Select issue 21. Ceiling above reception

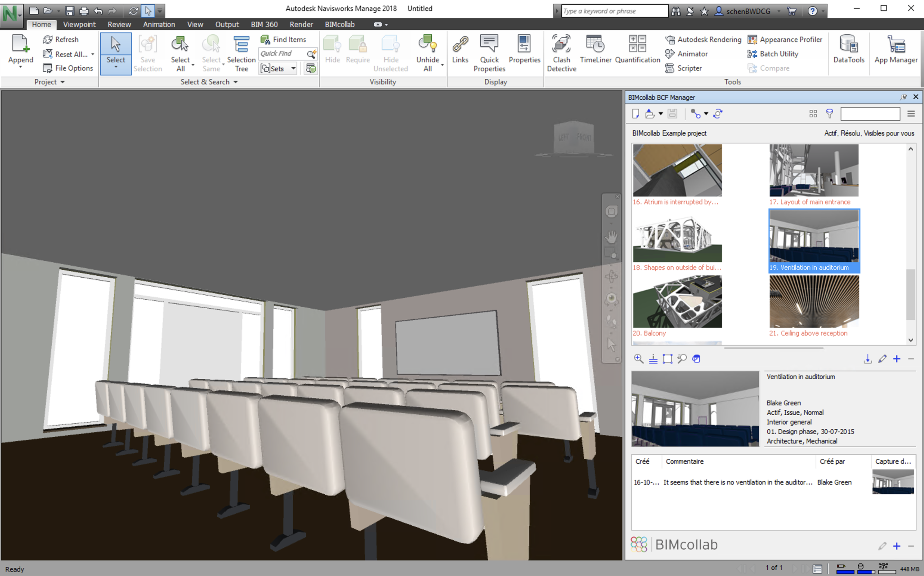click(x=814, y=306)
